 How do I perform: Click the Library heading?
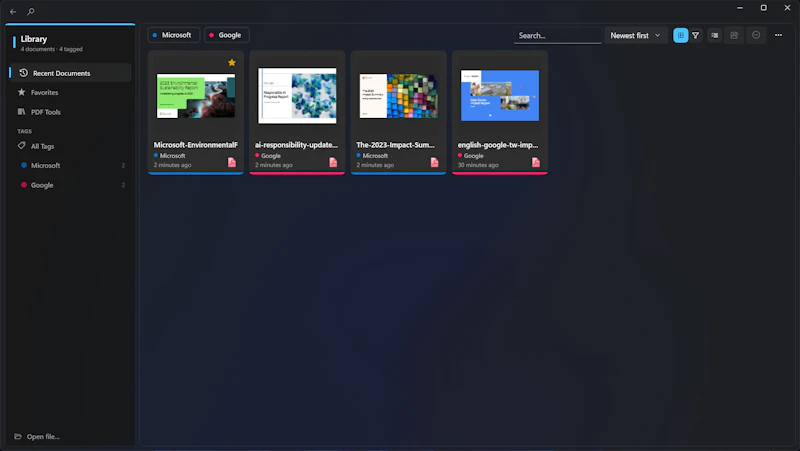[34, 39]
